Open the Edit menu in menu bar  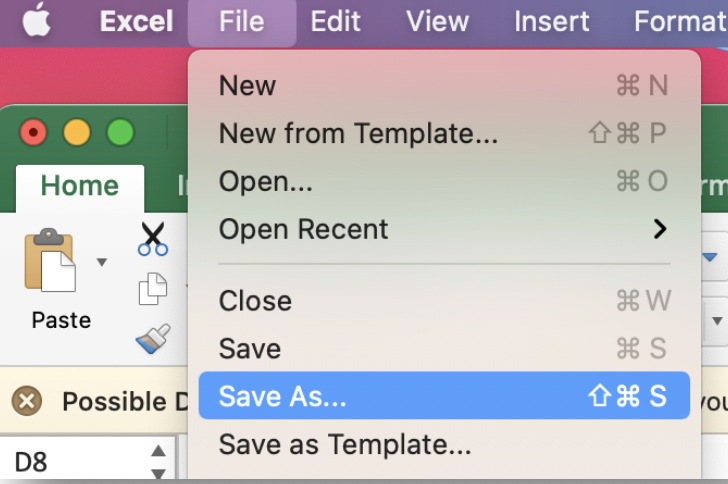pos(335,21)
